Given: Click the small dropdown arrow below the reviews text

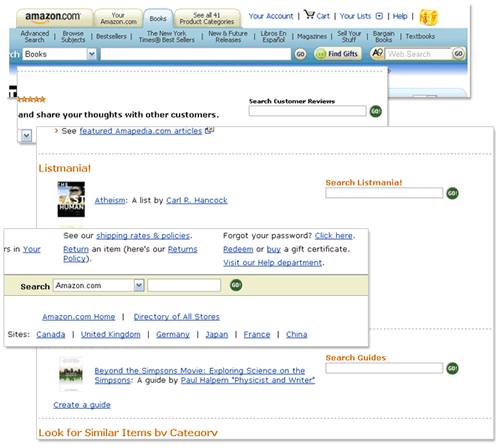Looking at the screenshot, I should 26,135.
